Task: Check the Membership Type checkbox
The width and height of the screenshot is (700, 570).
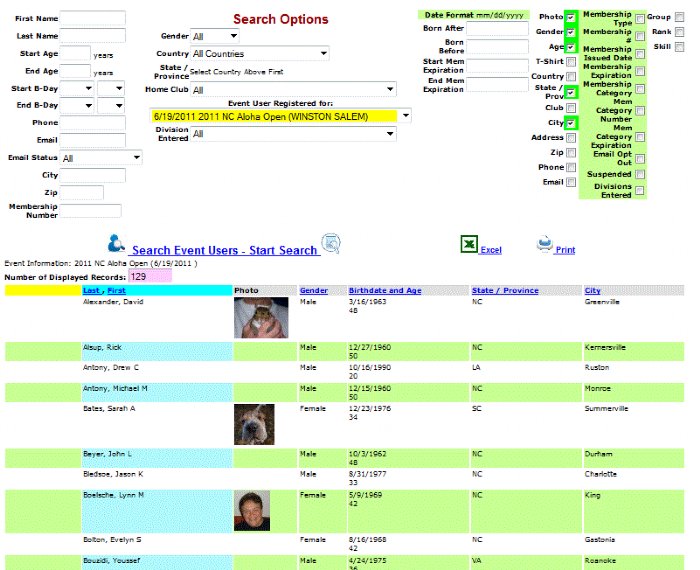Action: point(640,18)
